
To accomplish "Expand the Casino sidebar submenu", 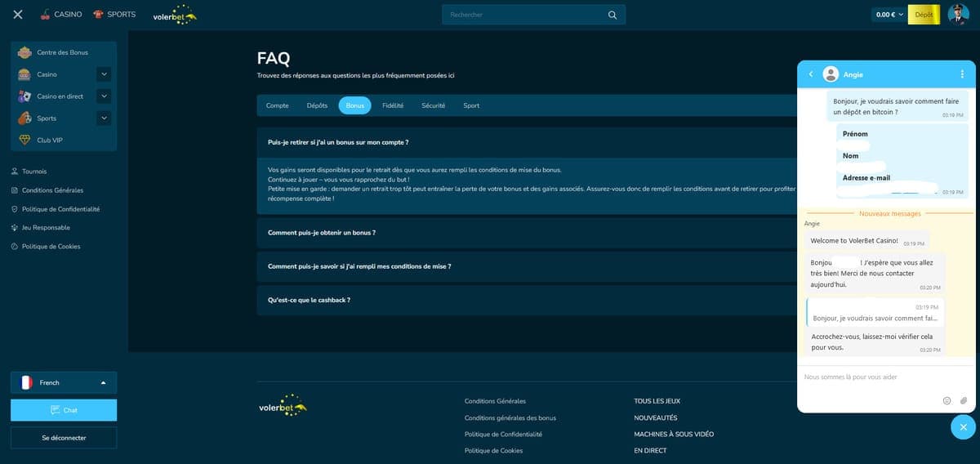I will (x=103, y=74).
